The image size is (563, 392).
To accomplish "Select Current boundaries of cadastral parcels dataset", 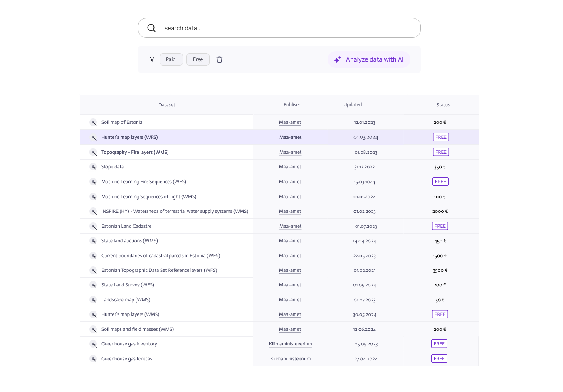I will [161, 256].
